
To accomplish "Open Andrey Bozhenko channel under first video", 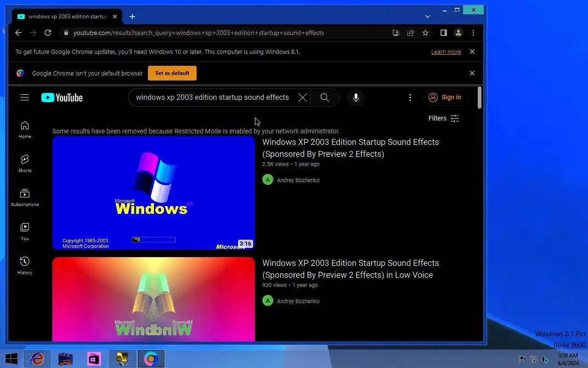I will click(x=298, y=180).
